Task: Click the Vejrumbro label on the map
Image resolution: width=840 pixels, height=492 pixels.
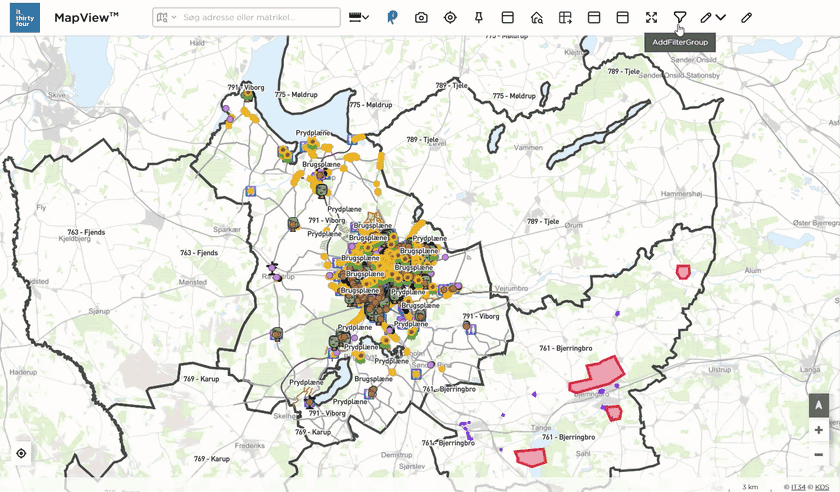Action: click(x=511, y=288)
